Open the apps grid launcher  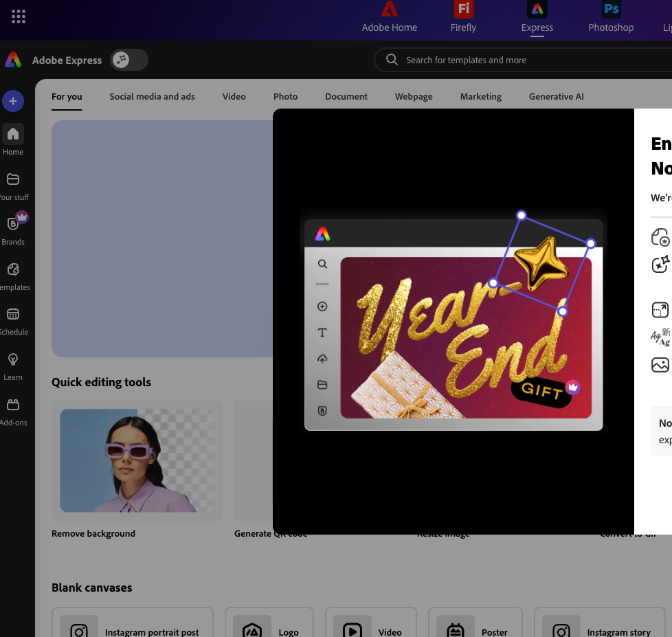point(19,16)
